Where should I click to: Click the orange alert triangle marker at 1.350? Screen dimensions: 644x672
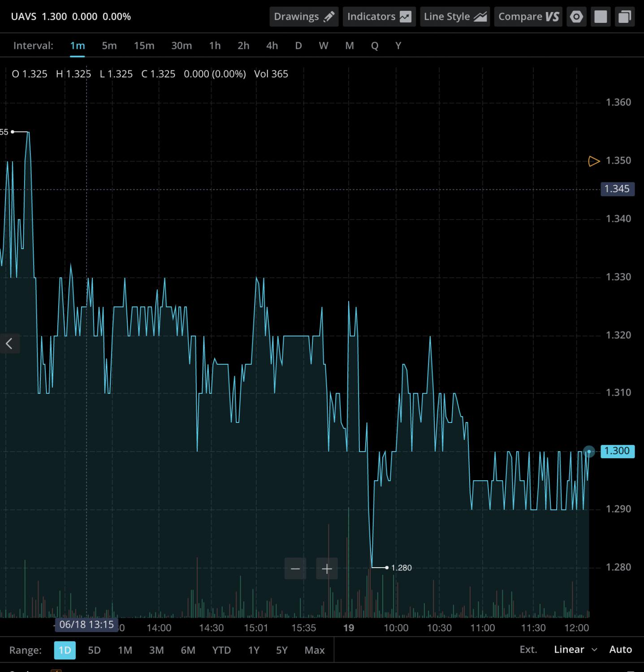(x=594, y=161)
